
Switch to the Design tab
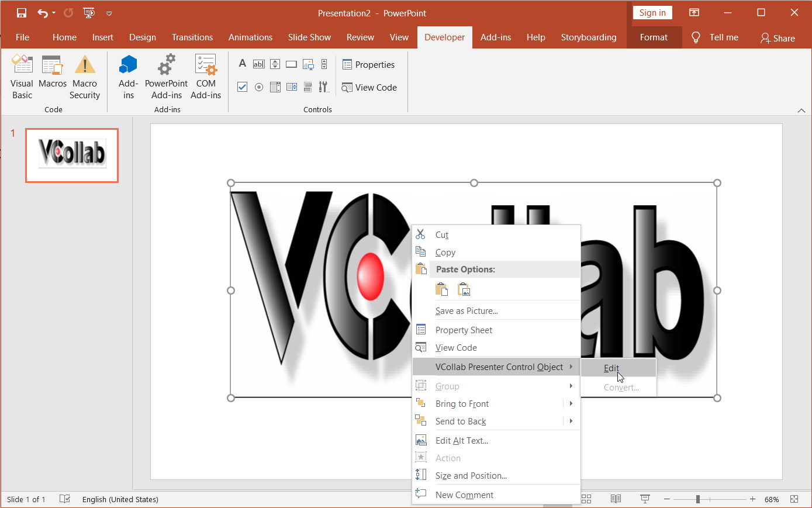[x=143, y=37]
